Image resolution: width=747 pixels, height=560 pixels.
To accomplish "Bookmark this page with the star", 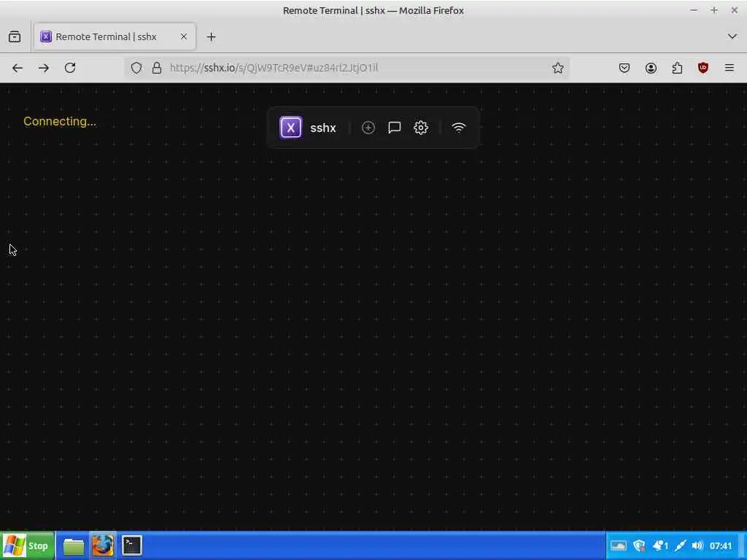I will coord(558,68).
